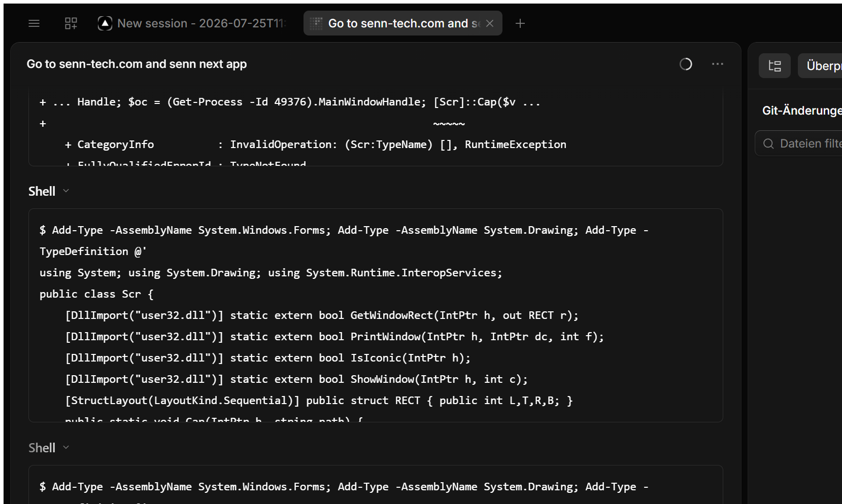Click the StructLayout RECT struct line
The width and height of the screenshot is (842, 504).
(x=319, y=401)
